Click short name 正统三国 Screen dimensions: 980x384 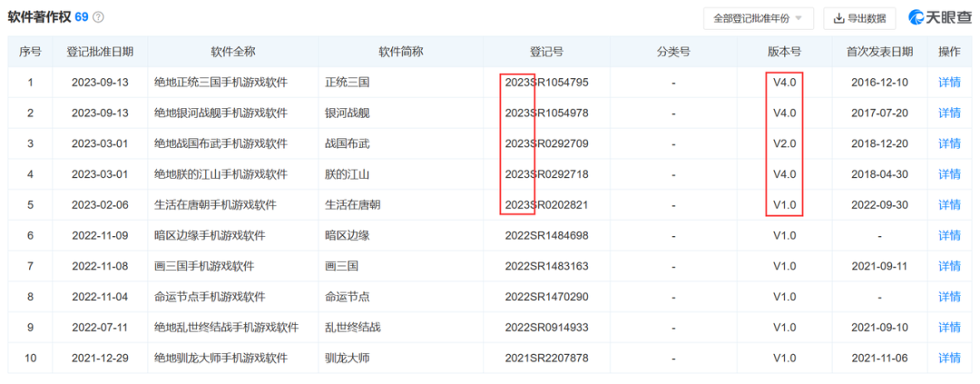click(348, 83)
